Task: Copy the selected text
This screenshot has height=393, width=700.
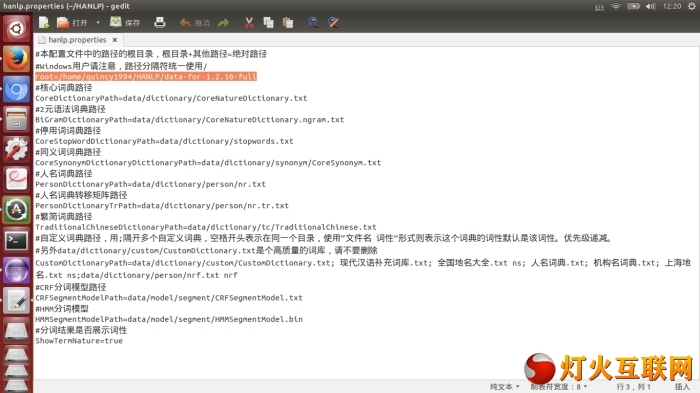Action: click(x=268, y=22)
